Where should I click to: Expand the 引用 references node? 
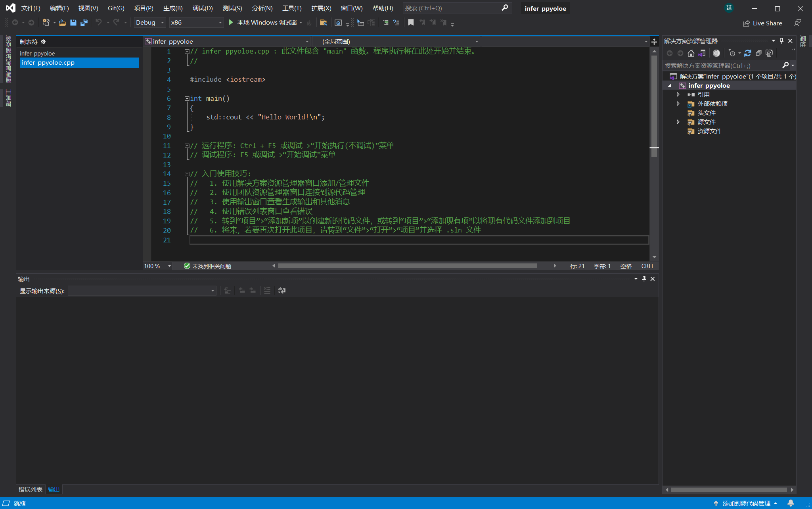678,94
